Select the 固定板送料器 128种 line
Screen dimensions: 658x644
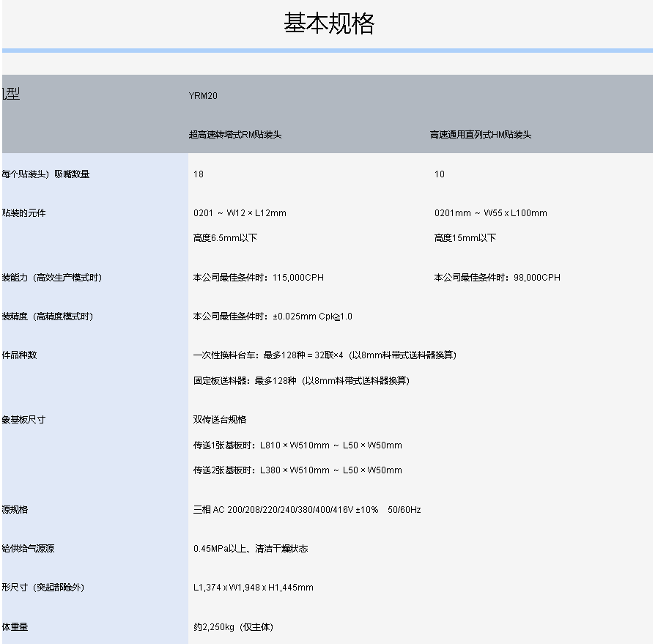click(301, 380)
